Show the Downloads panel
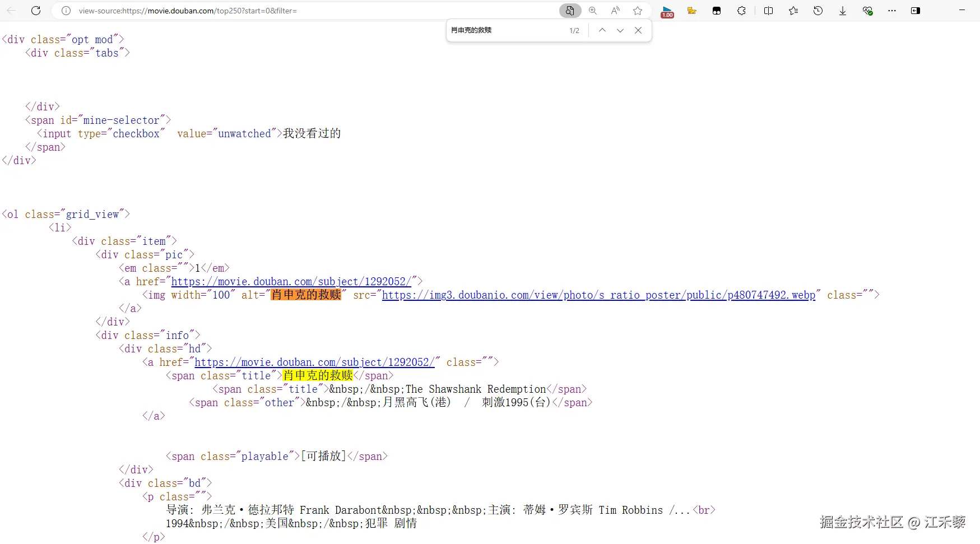 pyautogui.click(x=843, y=11)
